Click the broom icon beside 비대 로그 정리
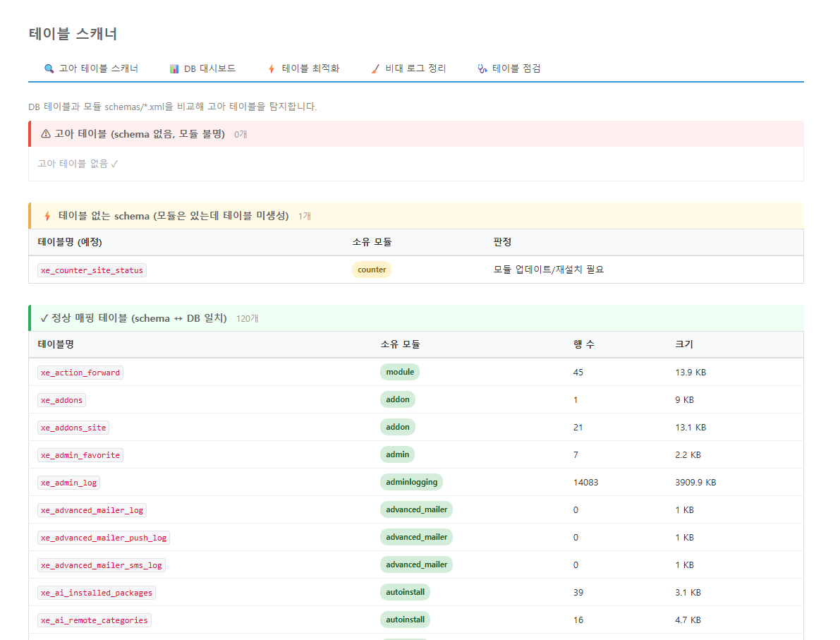This screenshot has width=840, height=640. pyautogui.click(x=375, y=68)
